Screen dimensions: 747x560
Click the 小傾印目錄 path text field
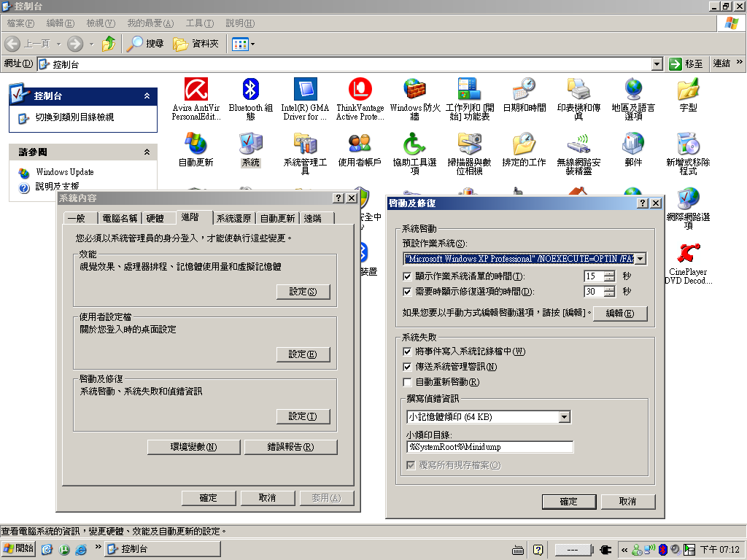coord(490,447)
